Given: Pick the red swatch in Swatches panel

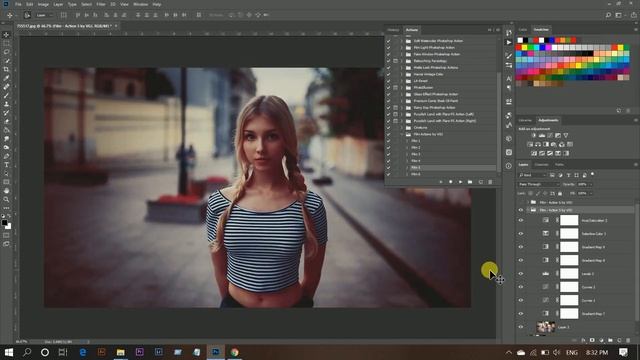Looking at the screenshot, I should coord(520,48).
